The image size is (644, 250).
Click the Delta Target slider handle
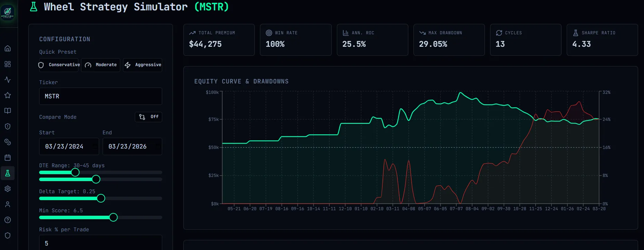pyautogui.click(x=101, y=198)
